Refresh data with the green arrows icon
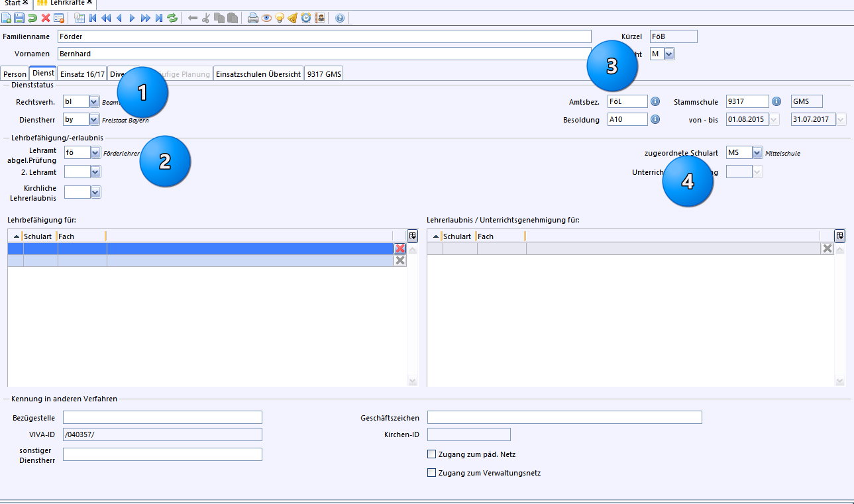854x504 pixels. click(172, 18)
